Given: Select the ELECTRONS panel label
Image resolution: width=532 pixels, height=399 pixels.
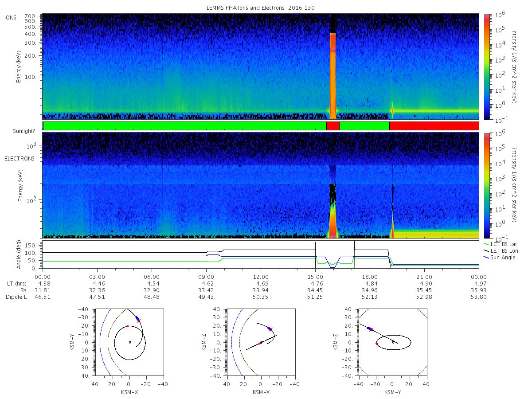Looking at the screenshot, I should (x=20, y=158).
